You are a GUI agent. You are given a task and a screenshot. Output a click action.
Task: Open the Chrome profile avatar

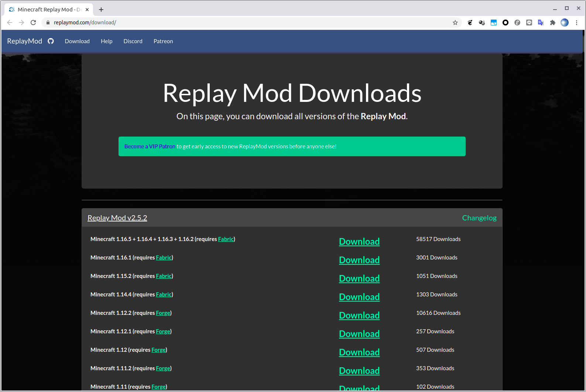pos(565,23)
